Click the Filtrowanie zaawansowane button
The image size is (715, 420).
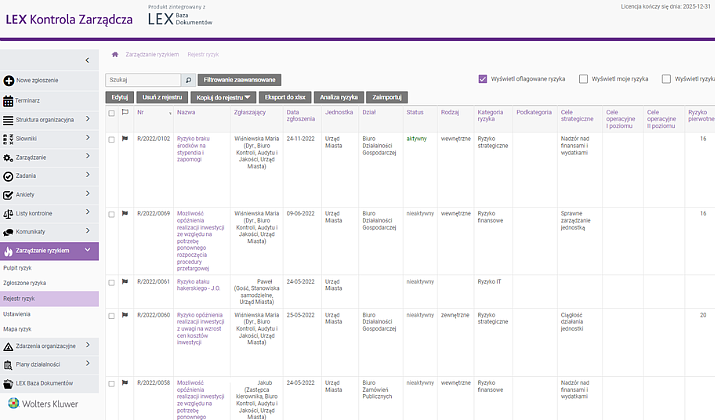point(241,79)
